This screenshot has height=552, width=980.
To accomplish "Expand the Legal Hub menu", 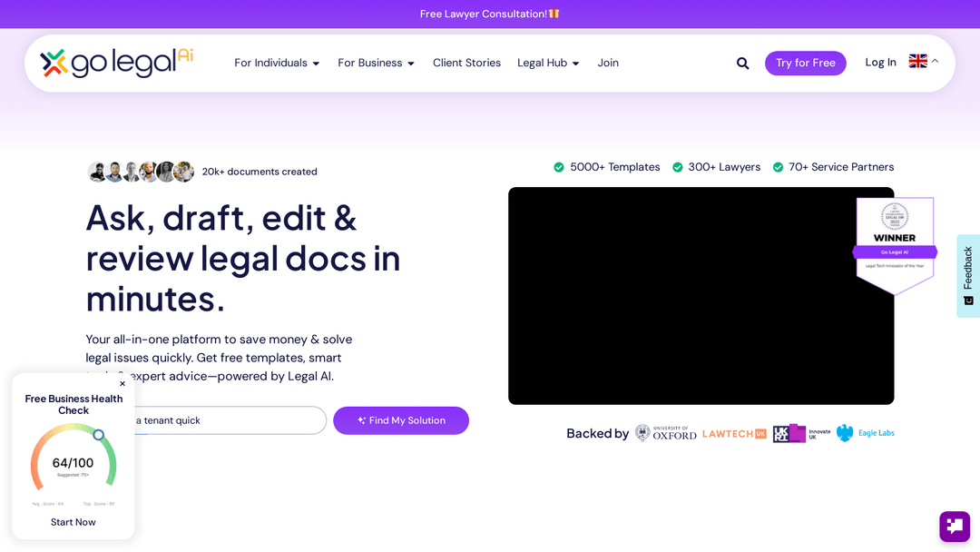I will click(548, 64).
